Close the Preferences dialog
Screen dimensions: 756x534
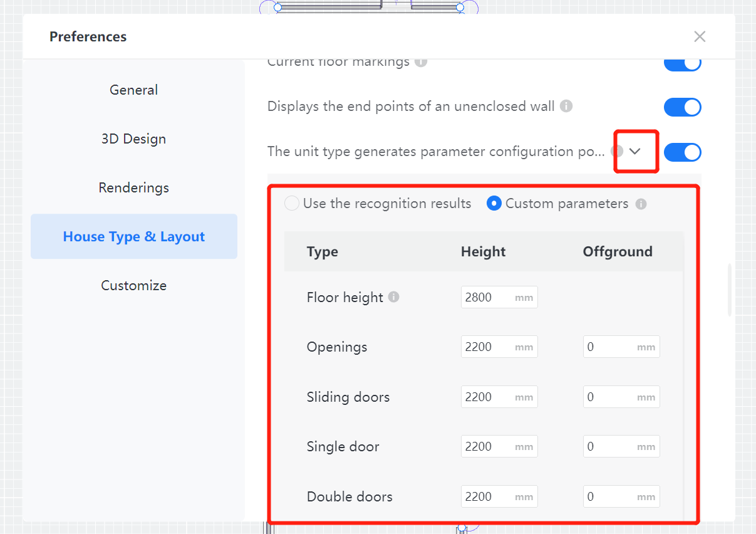pyautogui.click(x=700, y=37)
